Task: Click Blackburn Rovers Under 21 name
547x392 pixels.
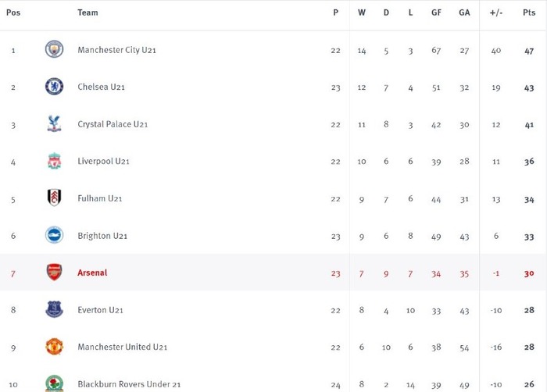Action: tap(129, 384)
